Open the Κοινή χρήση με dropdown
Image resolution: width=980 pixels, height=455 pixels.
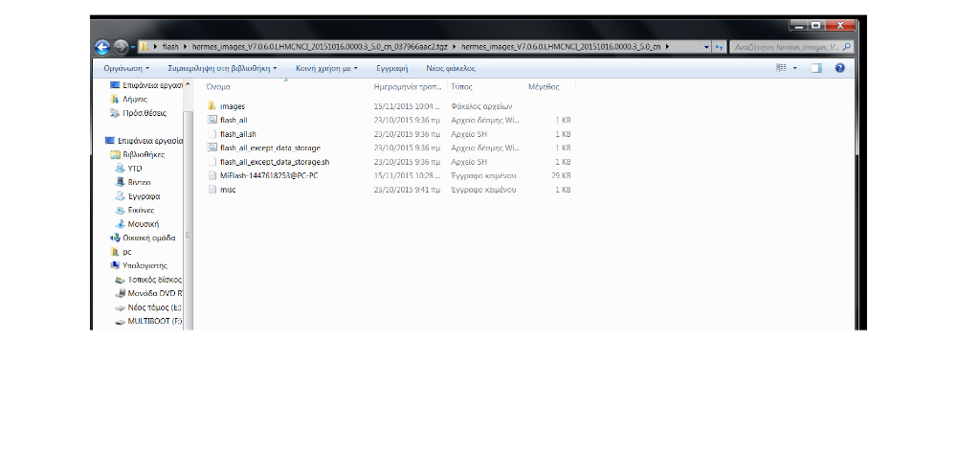(326, 68)
